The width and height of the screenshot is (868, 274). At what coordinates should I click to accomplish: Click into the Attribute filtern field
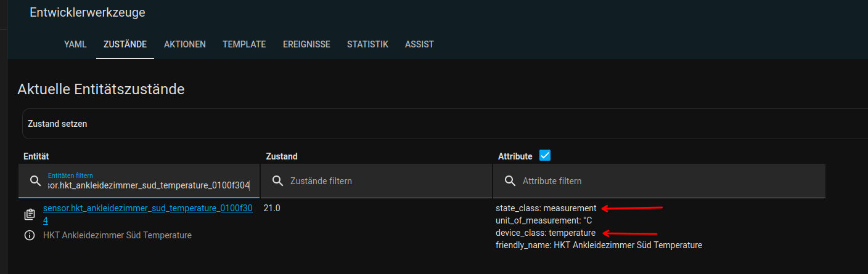coord(666,181)
